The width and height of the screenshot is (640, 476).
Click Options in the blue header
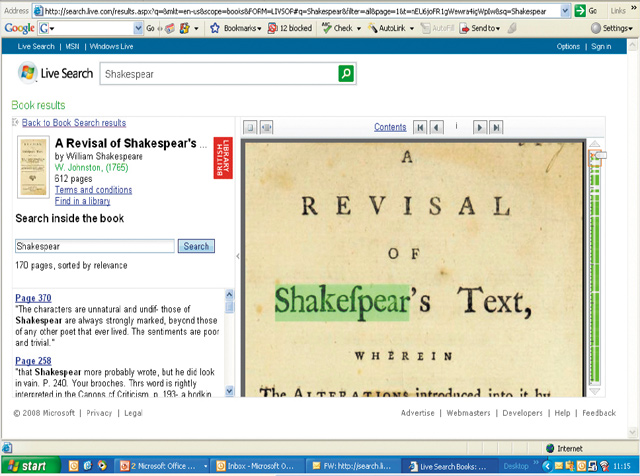pyautogui.click(x=568, y=47)
